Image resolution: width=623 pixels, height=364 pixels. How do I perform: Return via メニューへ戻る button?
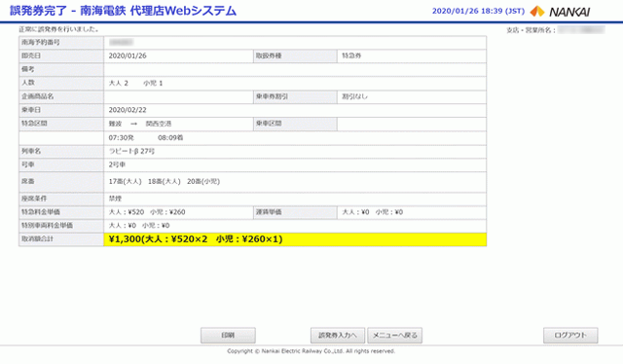click(x=394, y=336)
